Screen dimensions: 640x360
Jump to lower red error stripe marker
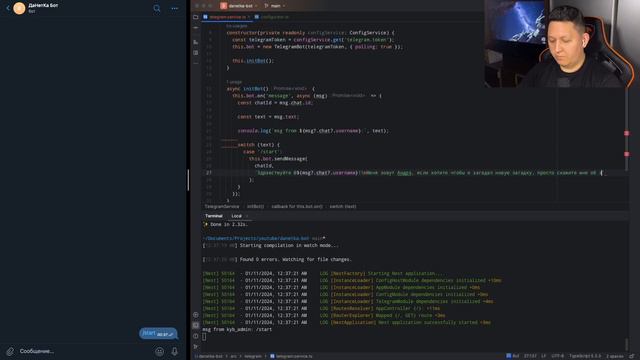(x=627, y=154)
